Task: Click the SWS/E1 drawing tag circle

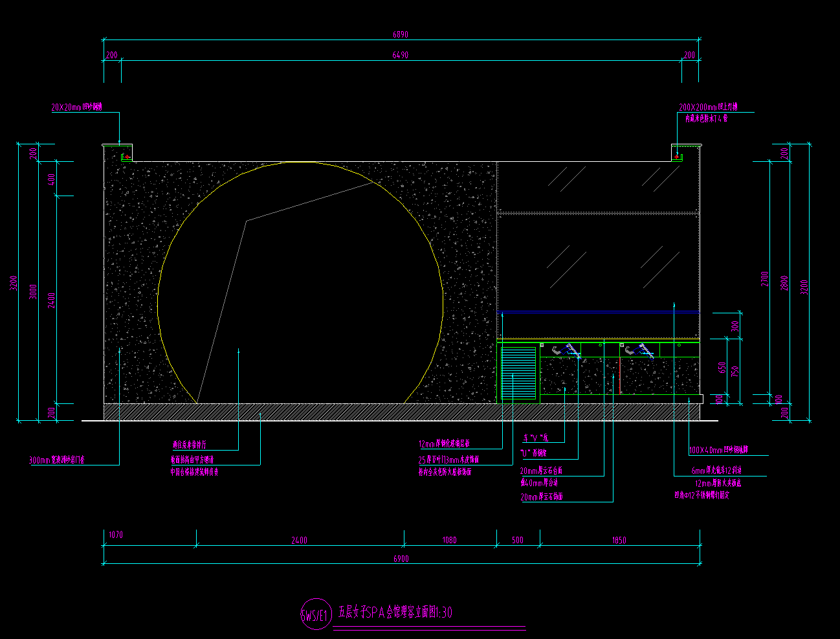Action: click(x=315, y=614)
